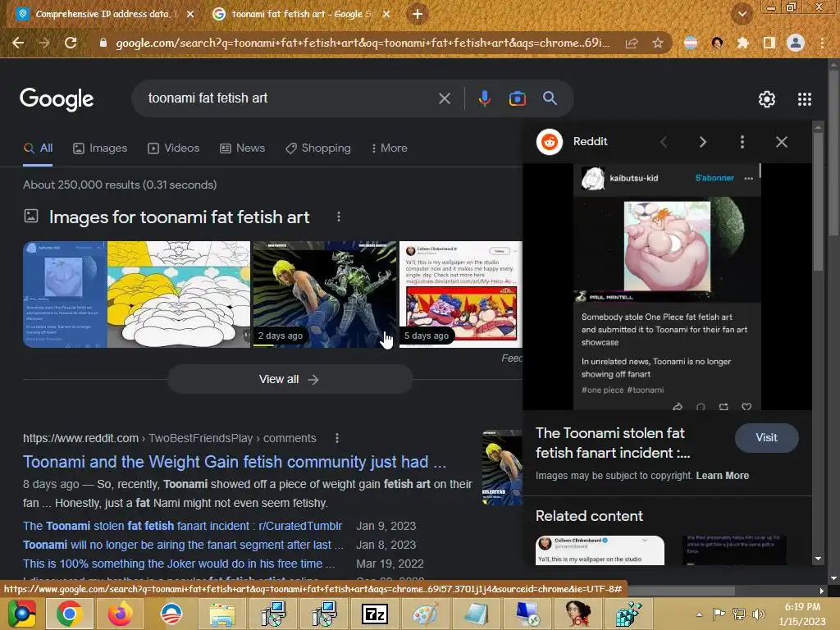Open 7-Zip from the taskbar
This screenshot has height=630, width=840.
point(375,614)
